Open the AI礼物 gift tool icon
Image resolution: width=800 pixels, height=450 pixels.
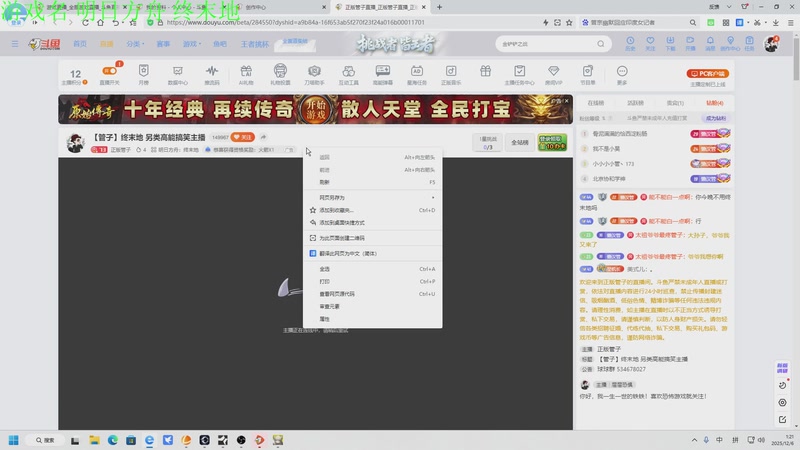pyautogui.click(x=246, y=71)
